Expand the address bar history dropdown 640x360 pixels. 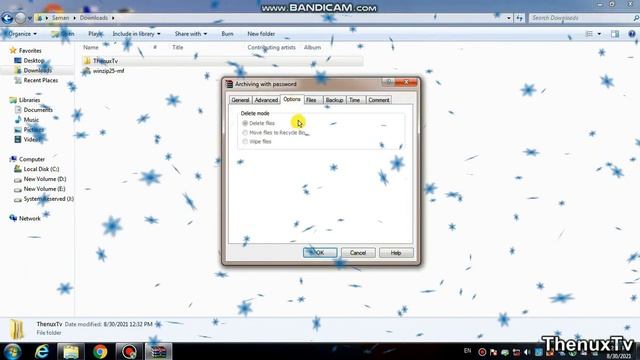(x=509, y=18)
